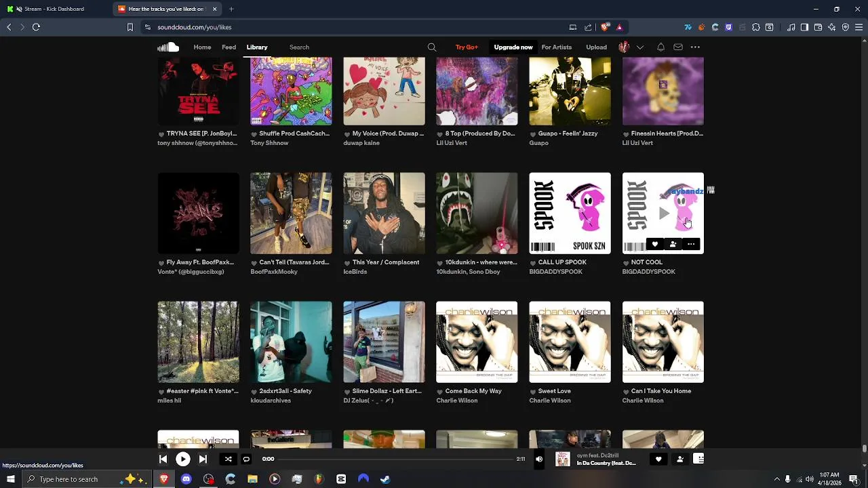868x488 pixels.
Task: Reload the page
Action: 36,27
